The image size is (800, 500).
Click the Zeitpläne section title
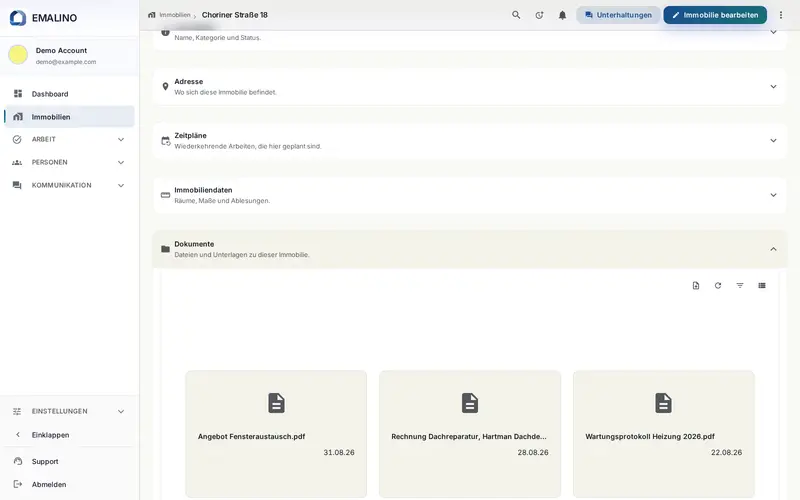coord(190,136)
